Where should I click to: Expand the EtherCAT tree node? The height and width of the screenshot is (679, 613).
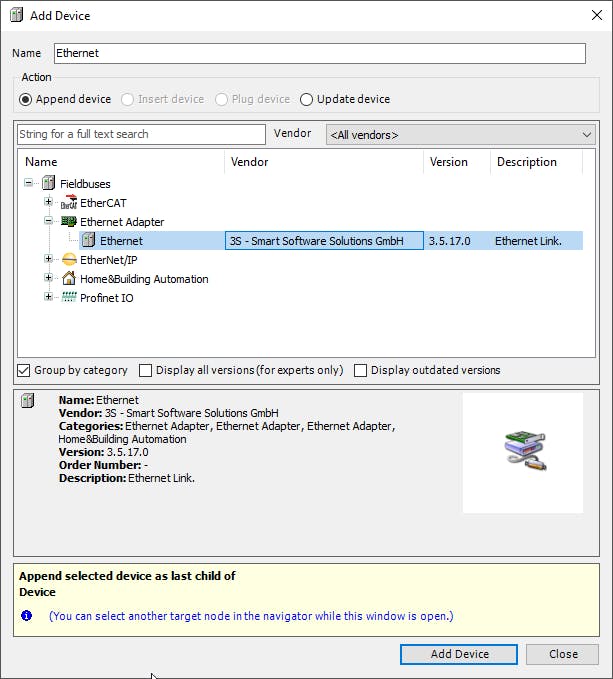pos(48,202)
